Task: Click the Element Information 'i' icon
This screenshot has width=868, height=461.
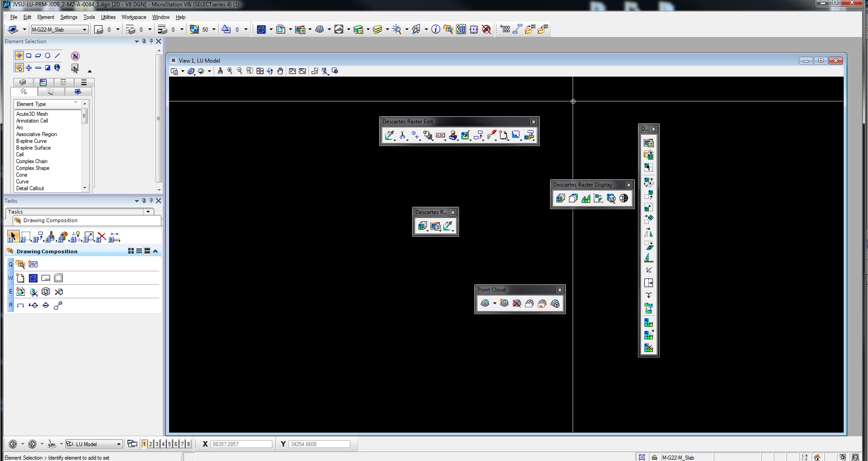Action: click(x=436, y=29)
